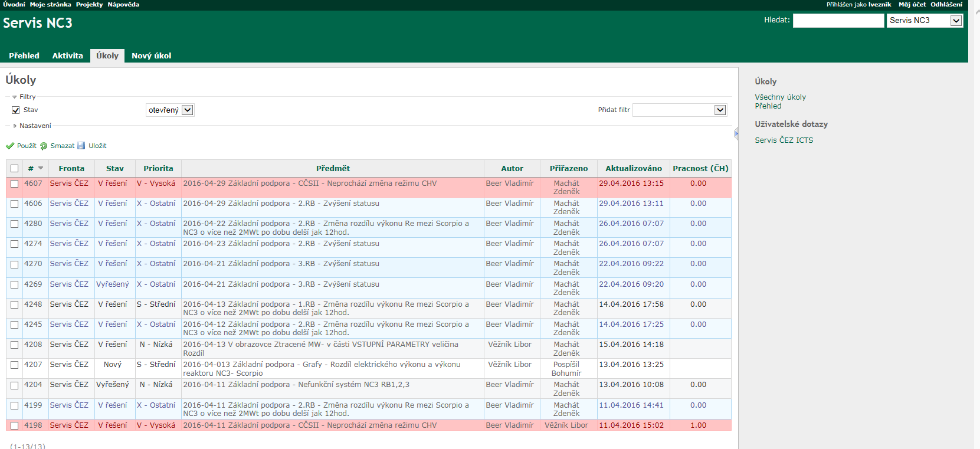This screenshot has height=449, width=980.
Task: Open the Stav 'otevřený' dropdown
Action: click(x=170, y=110)
